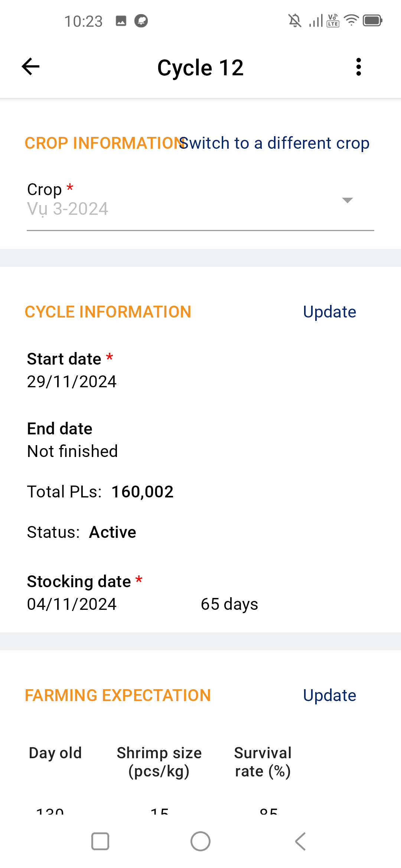Tap the Wi-Fi status icon
This screenshot has width=401, height=868.
[x=351, y=20]
